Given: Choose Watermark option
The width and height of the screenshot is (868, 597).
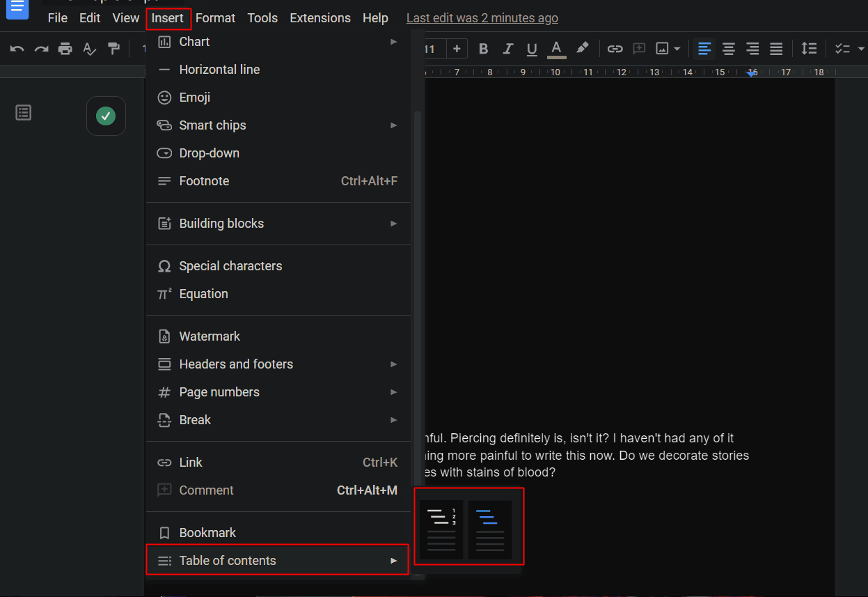Looking at the screenshot, I should coord(278,336).
